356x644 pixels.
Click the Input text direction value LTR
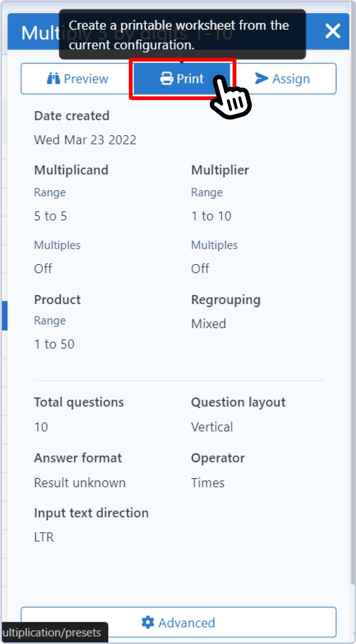(44, 537)
